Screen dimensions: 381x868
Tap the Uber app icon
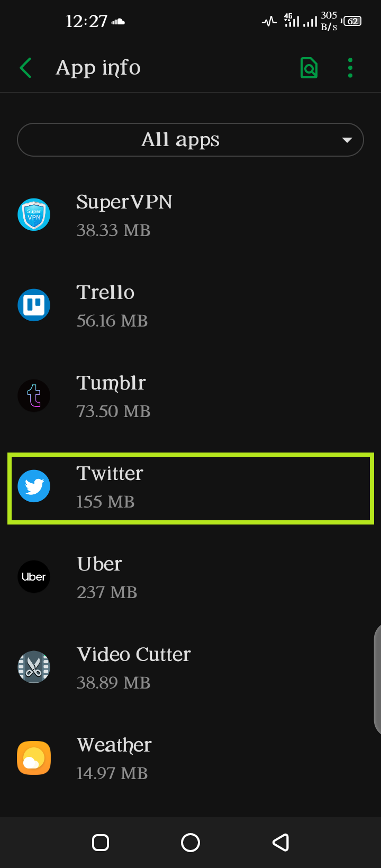34,577
